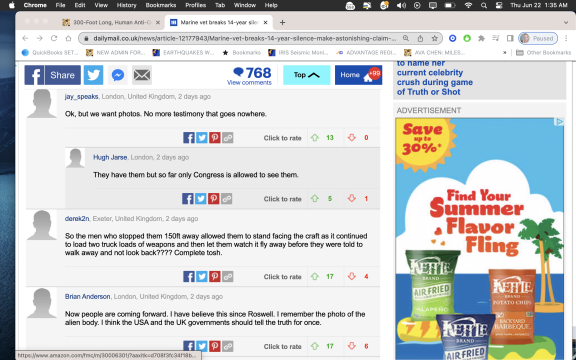The height and width of the screenshot is (360, 576).
Task: Downvote derek2n comment with 4 votes
Action: [352, 277]
